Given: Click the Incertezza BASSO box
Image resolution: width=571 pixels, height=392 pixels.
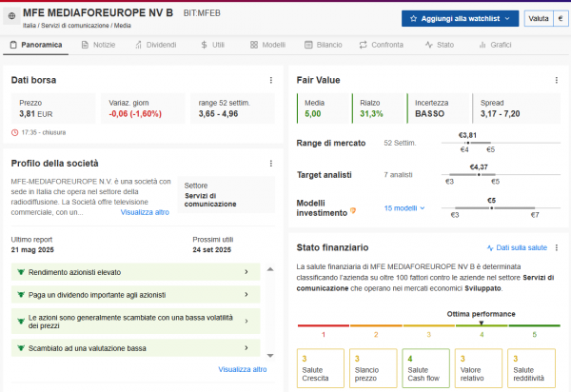Looking at the screenshot, I should point(439,108).
